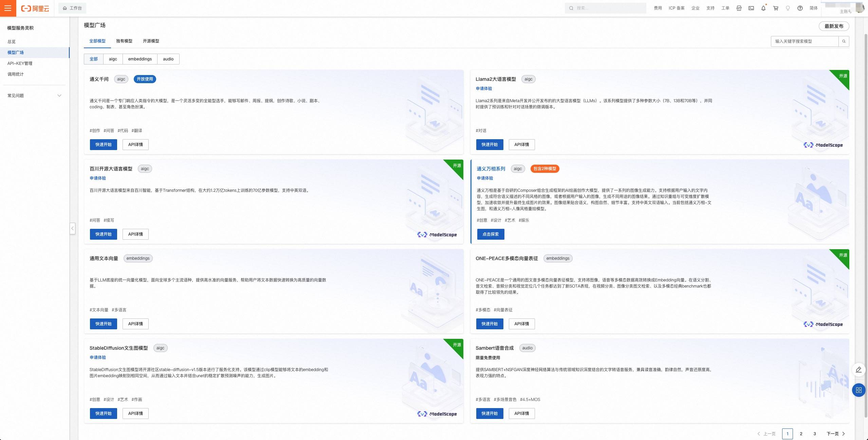Click the model search magnifier button
The width and height of the screenshot is (868, 440).
844,41
